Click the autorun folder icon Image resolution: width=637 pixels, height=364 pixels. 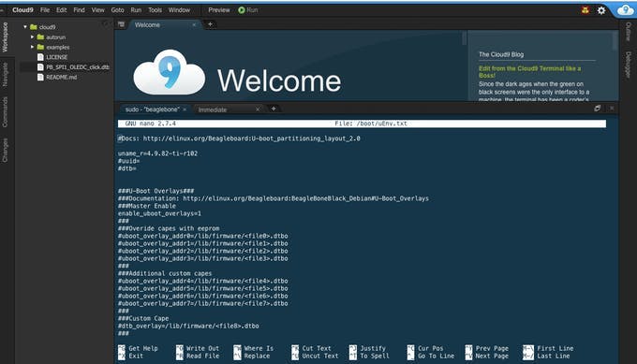(x=40, y=36)
